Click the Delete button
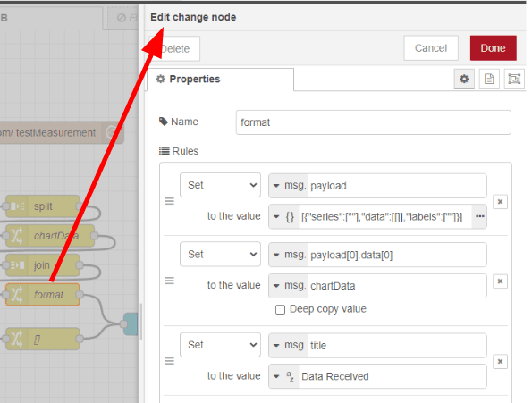The image size is (532, 403). (x=174, y=49)
